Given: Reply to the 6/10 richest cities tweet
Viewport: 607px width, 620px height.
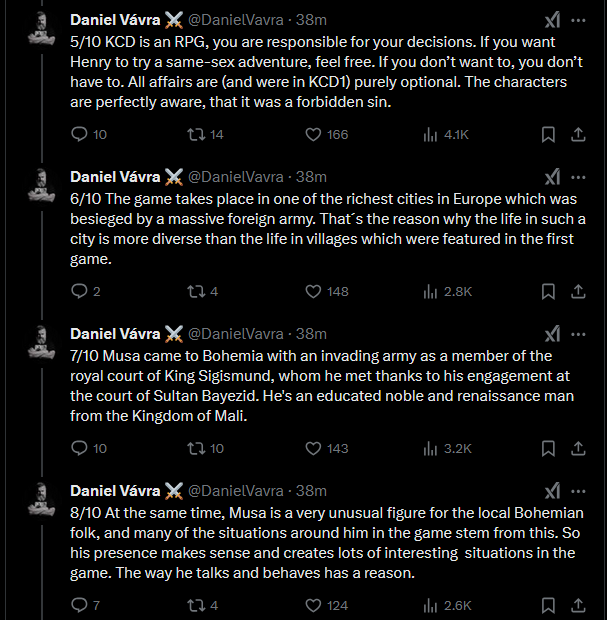Looking at the screenshot, I should pyautogui.click(x=81, y=291).
